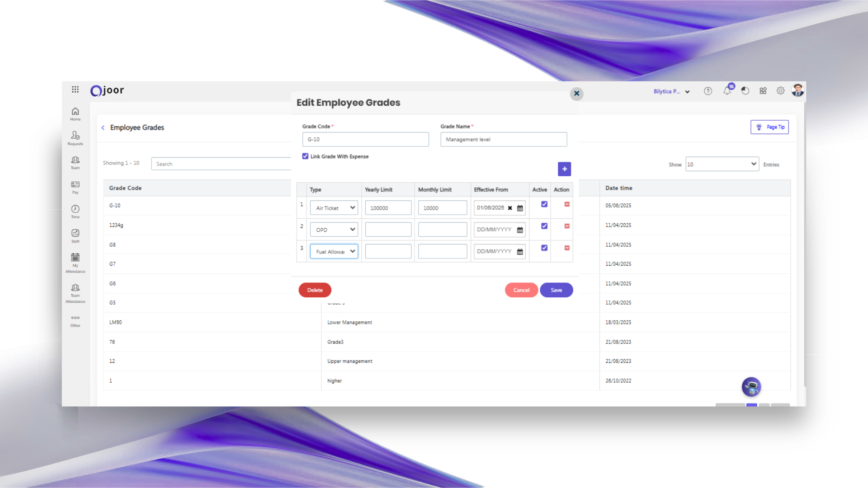Open the apps grid launcher
The image size is (868, 488).
(75, 89)
